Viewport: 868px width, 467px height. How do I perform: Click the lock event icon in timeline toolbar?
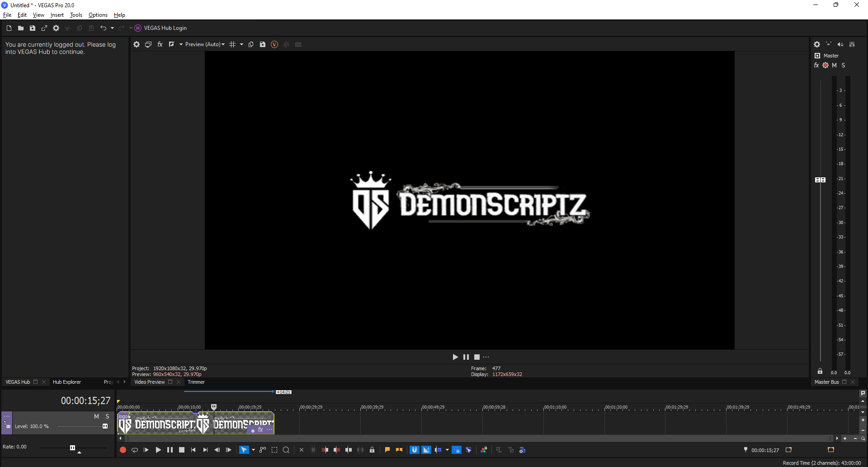372,450
